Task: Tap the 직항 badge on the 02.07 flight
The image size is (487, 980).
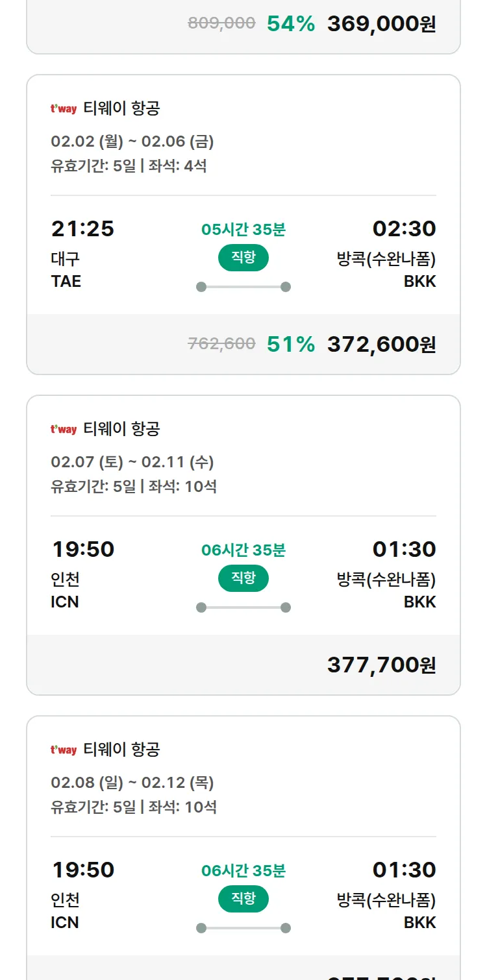Action: tap(243, 578)
